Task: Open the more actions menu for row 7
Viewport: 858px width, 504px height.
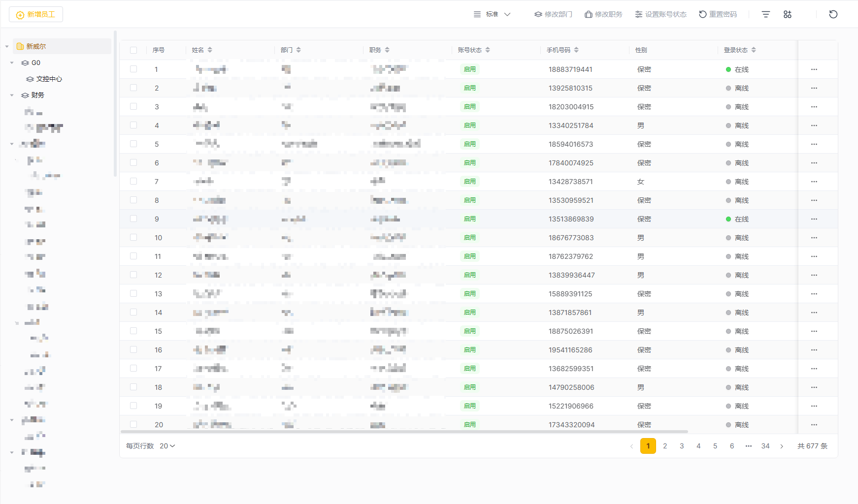Action: [814, 182]
